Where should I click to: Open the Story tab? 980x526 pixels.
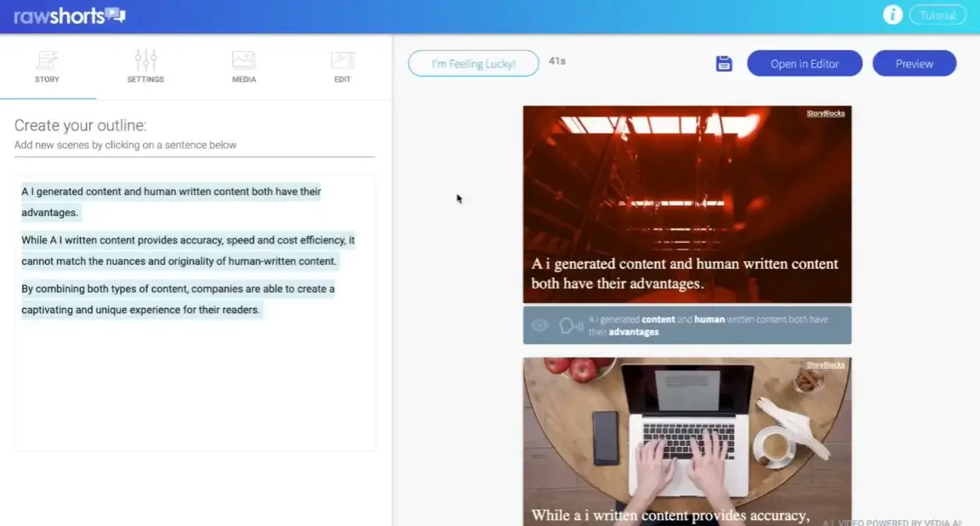pyautogui.click(x=47, y=66)
